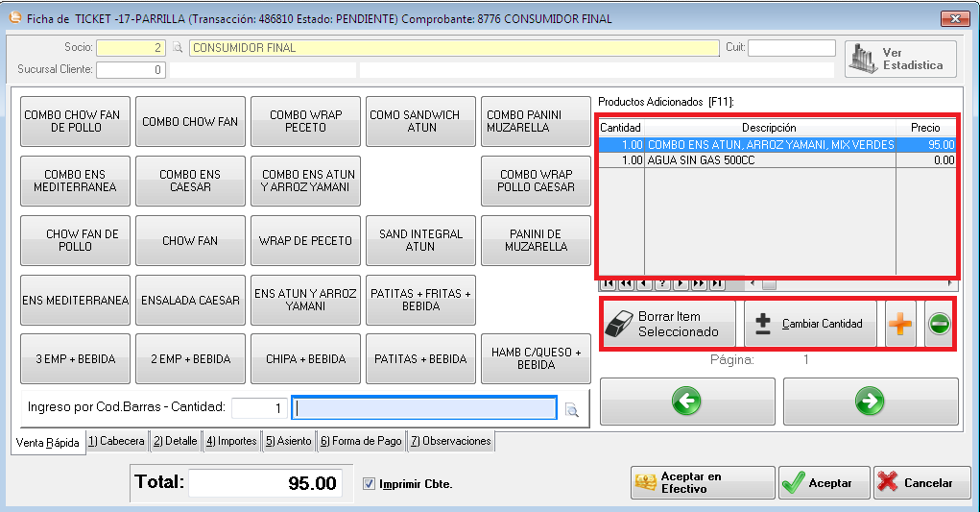Add COMBO WRAP PECETO product
980x512 pixels.
pos(305,121)
